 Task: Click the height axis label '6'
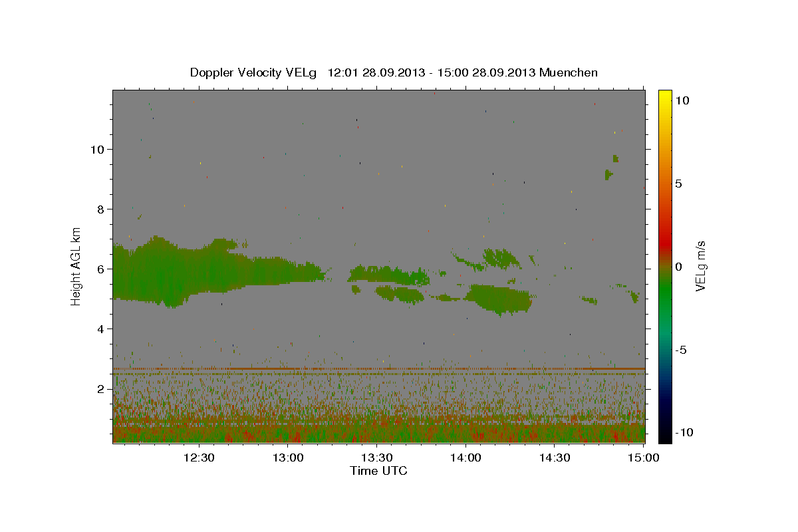click(x=100, y=269)
